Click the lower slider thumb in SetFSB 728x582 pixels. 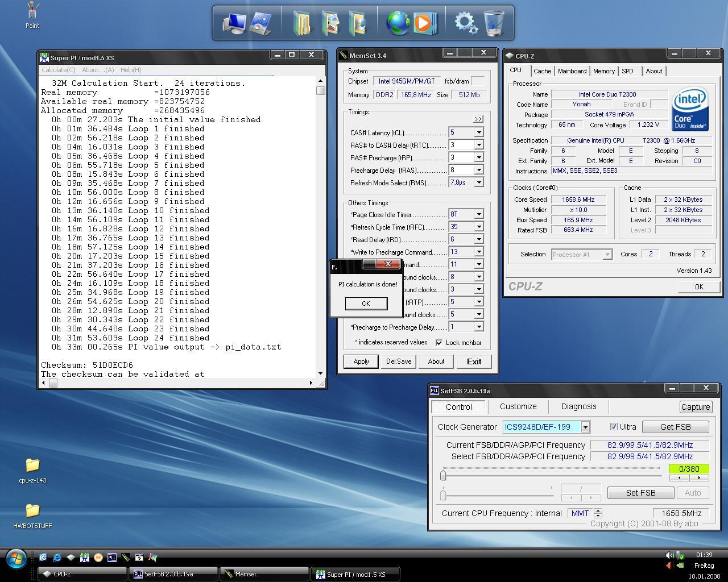point(443,494)
